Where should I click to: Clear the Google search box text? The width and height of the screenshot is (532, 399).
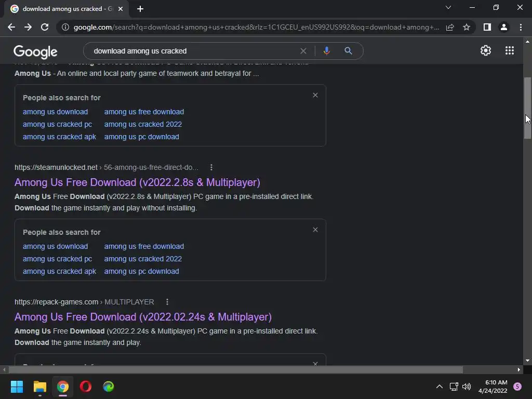pos(303,51)
